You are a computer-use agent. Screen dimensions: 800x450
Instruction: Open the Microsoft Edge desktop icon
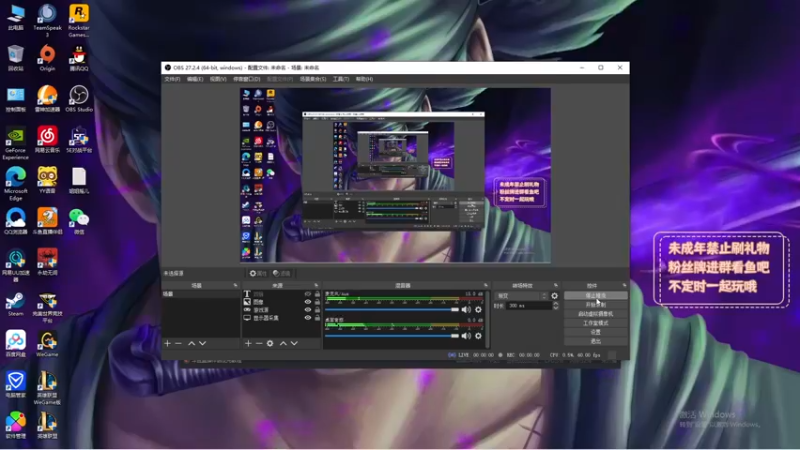pos(15,184)
